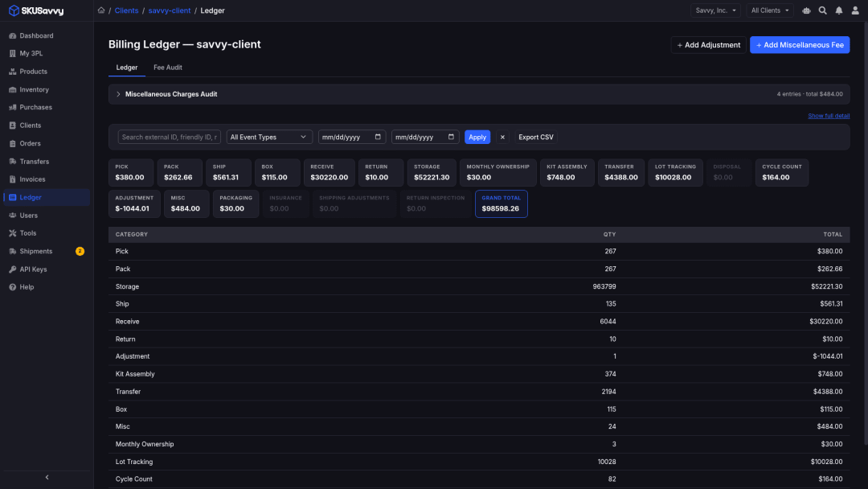Click the savvy-client breadcrumb link
Screen dimensions: 868x489
[170, 10]
